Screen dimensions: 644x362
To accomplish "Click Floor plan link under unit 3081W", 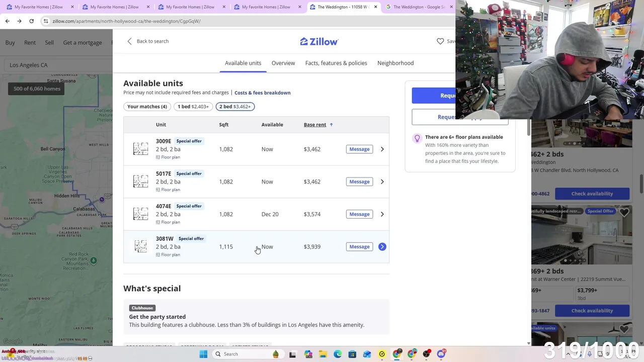I will (168, 254).
